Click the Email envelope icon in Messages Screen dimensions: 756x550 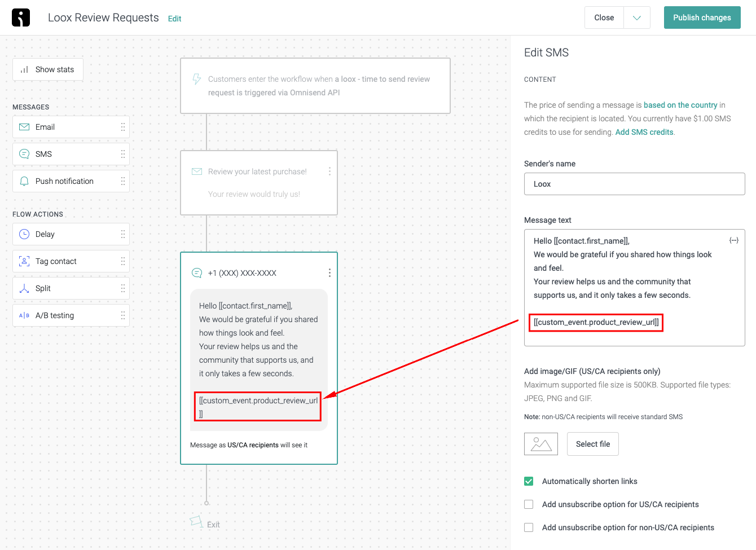24,127
